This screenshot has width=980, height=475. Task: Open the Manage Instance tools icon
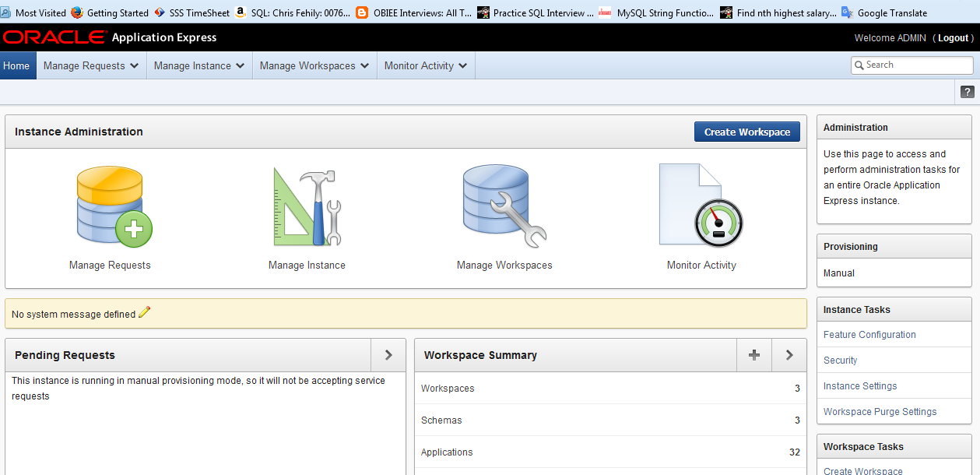(307, 206)
